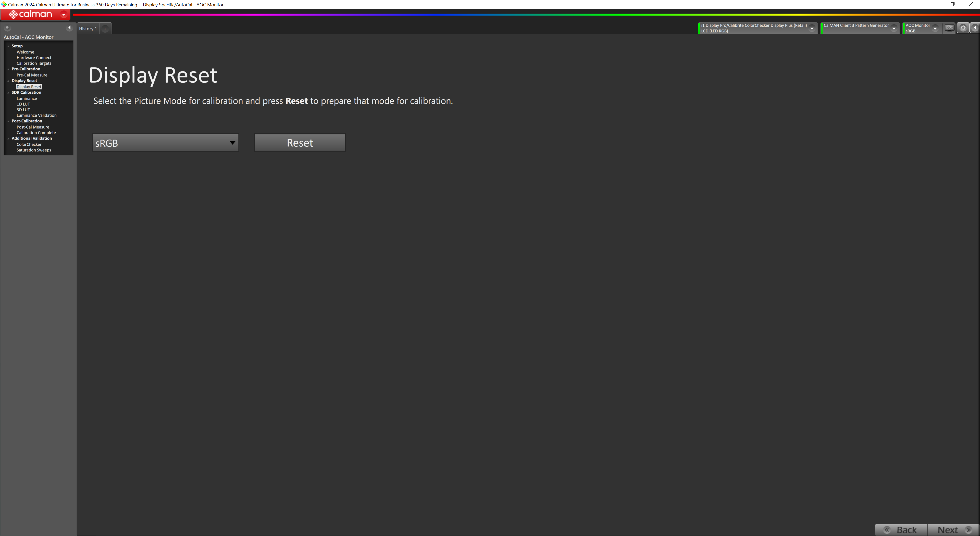
Task: Collapse the workflow sidebar with left arrow
Action: [69, 28]
